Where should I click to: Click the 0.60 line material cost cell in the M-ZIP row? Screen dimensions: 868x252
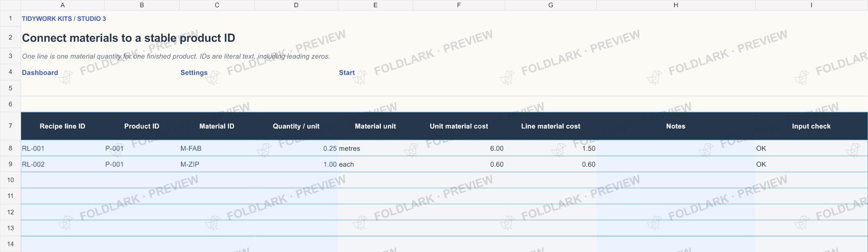click(551, 164)
